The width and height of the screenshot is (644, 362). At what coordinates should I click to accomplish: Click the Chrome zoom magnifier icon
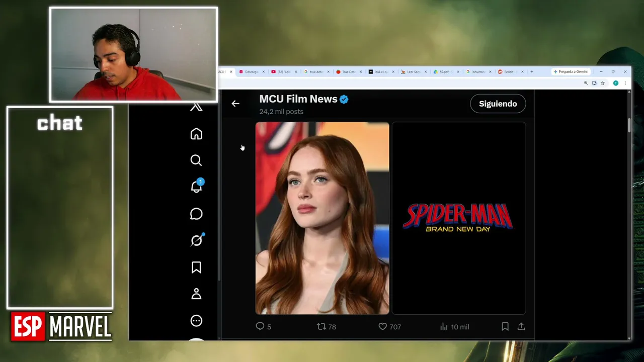coord(586,83)
